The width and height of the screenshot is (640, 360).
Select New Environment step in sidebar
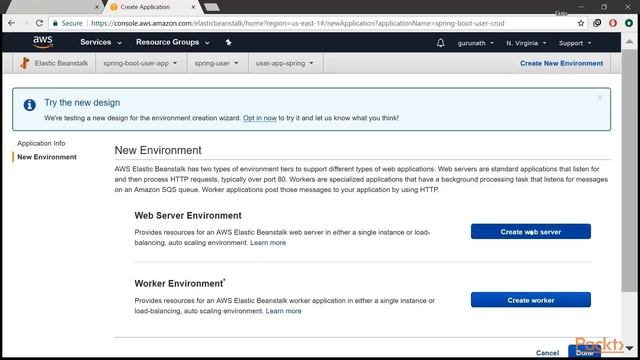coord(47,157)
